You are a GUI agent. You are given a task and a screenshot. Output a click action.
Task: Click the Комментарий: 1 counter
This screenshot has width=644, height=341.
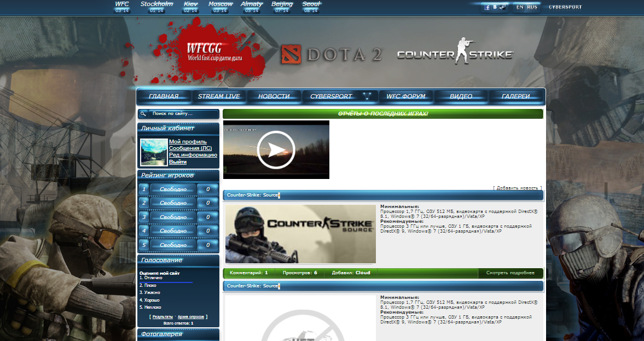point(249,273)
